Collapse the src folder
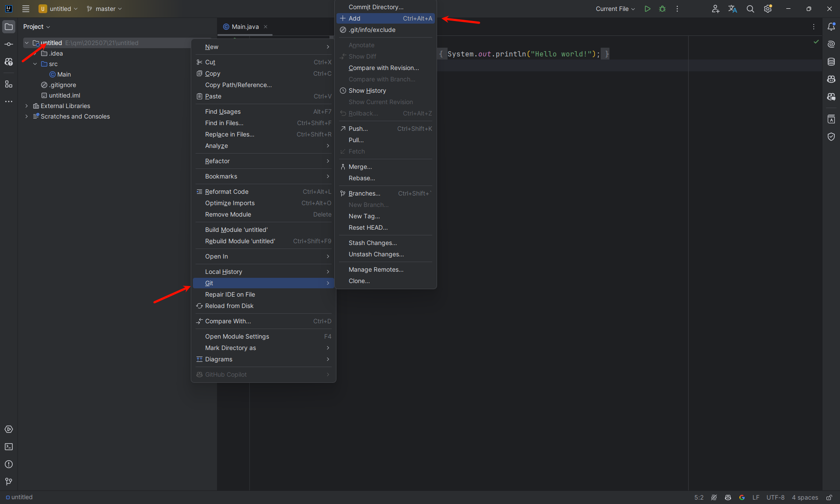Viewport: 840px width, 504px height. tap(35, 64)
